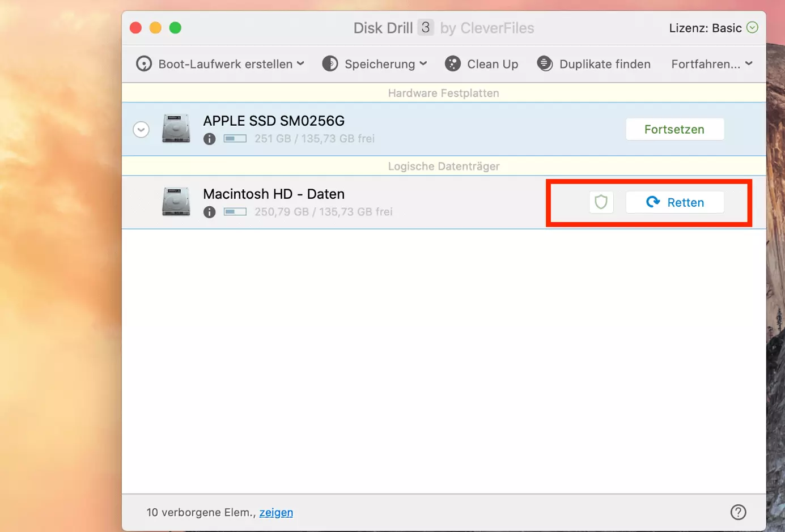Click the Lizenz: Basic status icon

(x=753, y=28)
